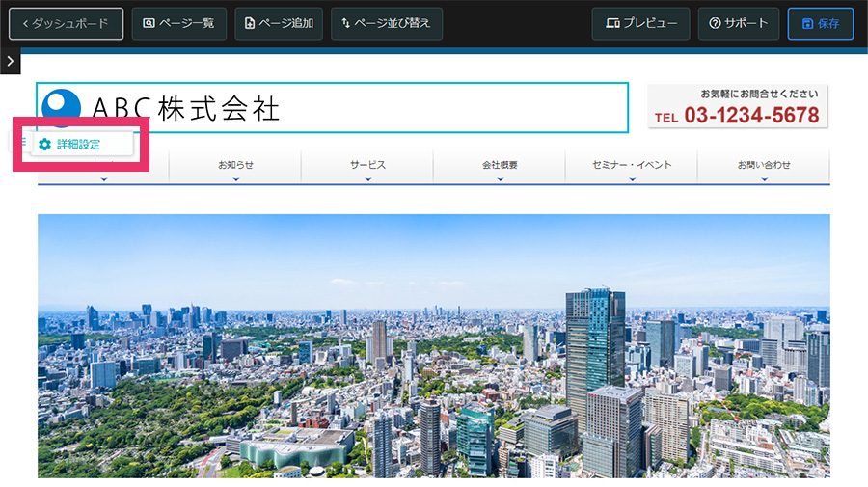Click the gear icon beside 詳細設定
This screenshot has width=868, height=487.
(x=44, y=145)
